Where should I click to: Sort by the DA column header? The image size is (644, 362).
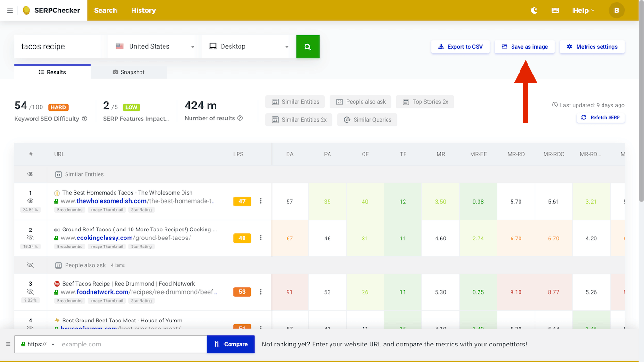click(x=290, y=154)
